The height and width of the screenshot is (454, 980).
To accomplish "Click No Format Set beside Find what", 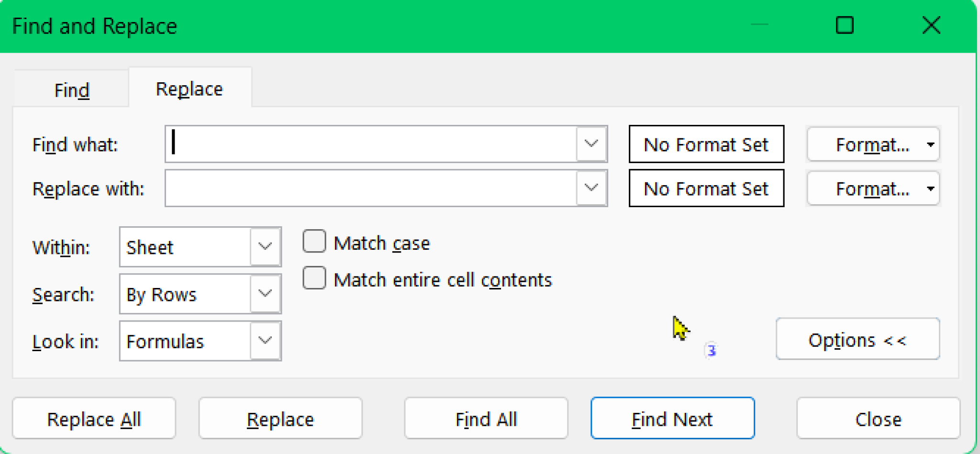I will [706, 144].
